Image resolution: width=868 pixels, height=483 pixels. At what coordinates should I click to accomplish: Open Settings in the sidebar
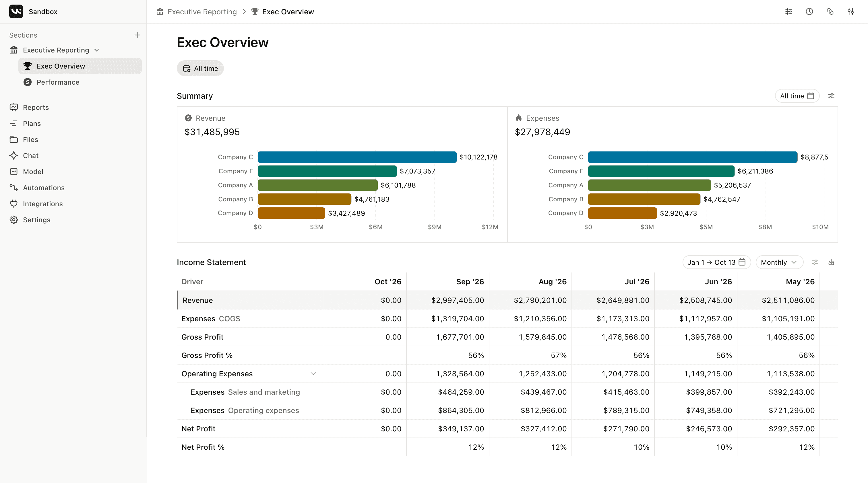pos(36,220)
